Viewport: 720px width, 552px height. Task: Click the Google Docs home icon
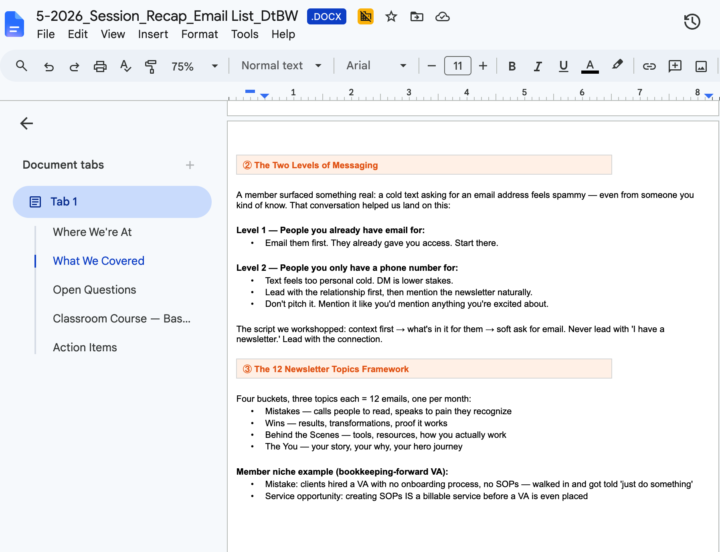(x=14, y=24)
